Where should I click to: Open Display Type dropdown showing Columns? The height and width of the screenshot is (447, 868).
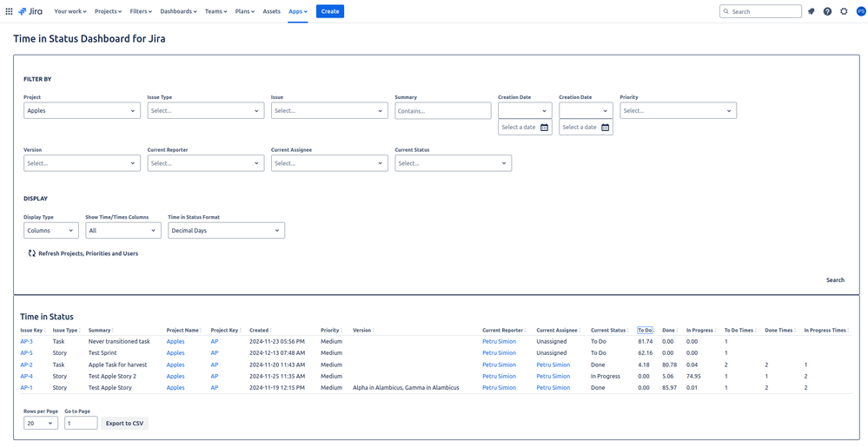pos(51,231)
